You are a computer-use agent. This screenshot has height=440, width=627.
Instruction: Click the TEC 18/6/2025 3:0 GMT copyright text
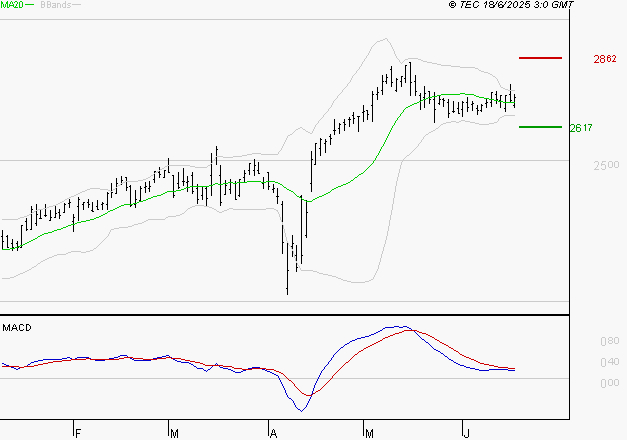tap(511, 5)
